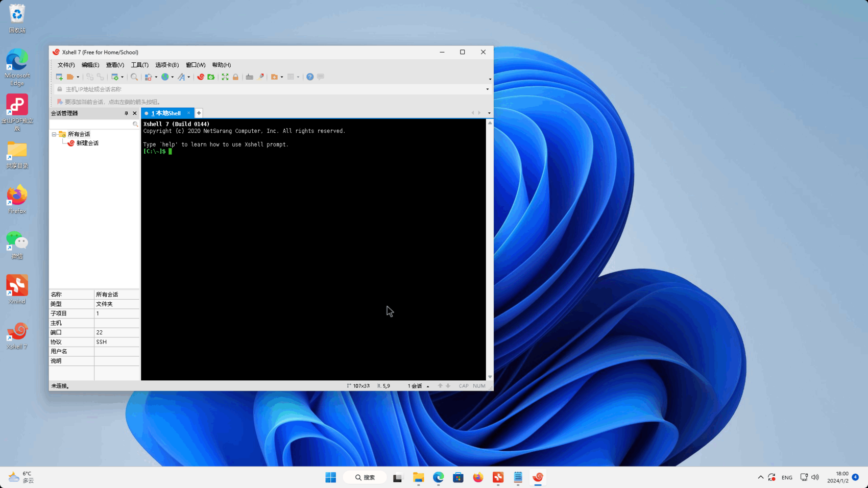Open the 帮助(H) menu
868x488 pixels.
[222, 65]
